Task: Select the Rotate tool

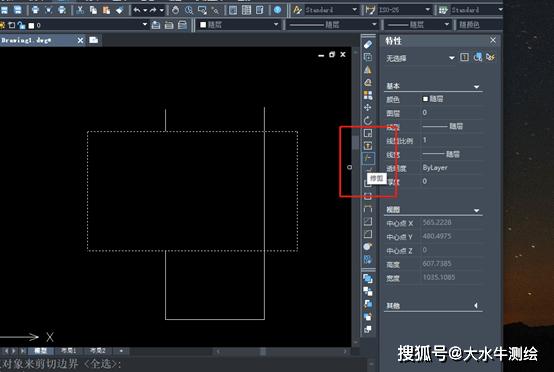Action: (x=368, y=120)
